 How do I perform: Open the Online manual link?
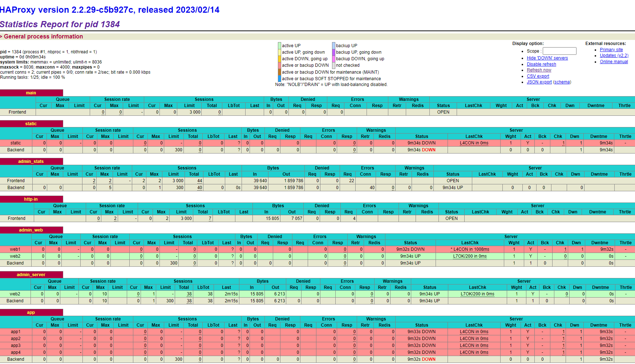(614, 62)
